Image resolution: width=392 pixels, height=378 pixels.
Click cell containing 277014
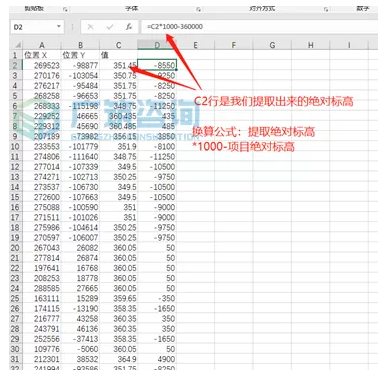click(42, 167)
